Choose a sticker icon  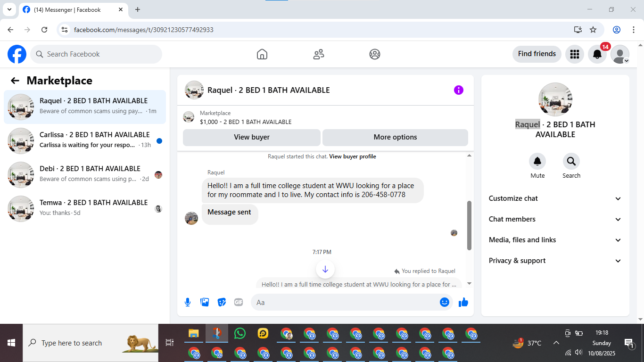pyautogui.click(x=222, y=302)
